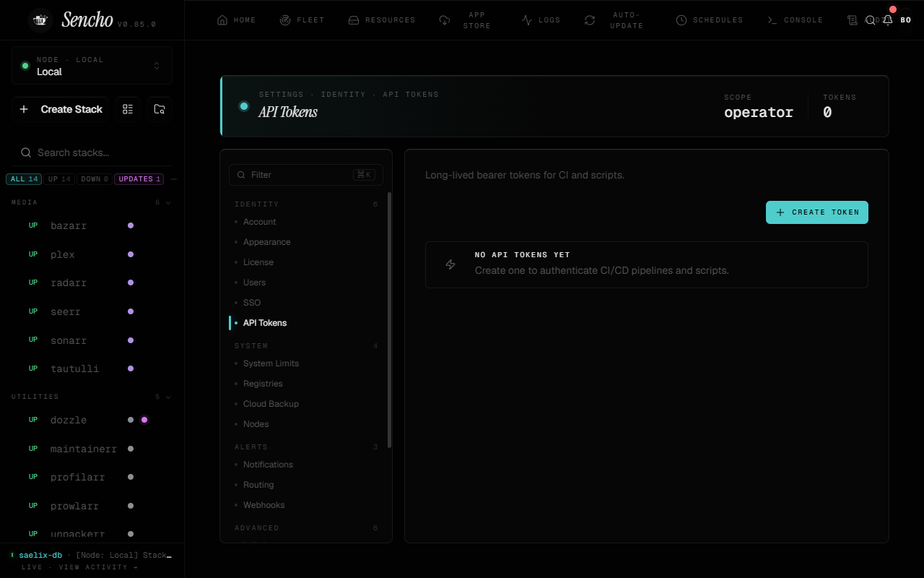Open the BO user avatar menu
This screenshot has width=924, height=578.
point(905,20)
